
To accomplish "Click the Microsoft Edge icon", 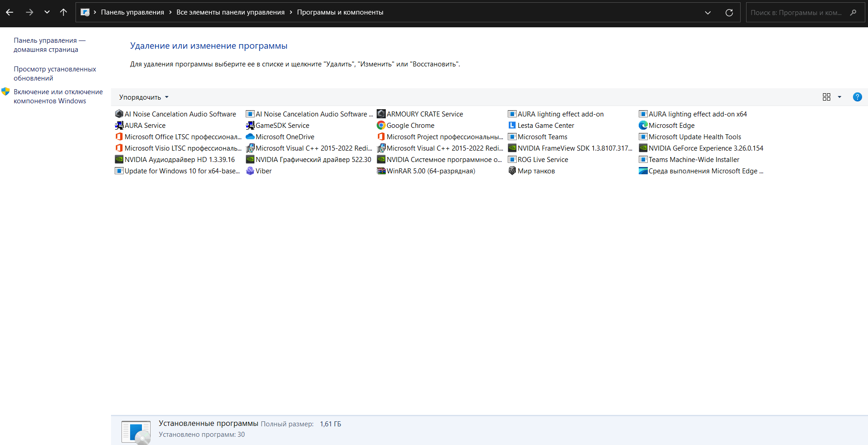I will click(643, 126).
